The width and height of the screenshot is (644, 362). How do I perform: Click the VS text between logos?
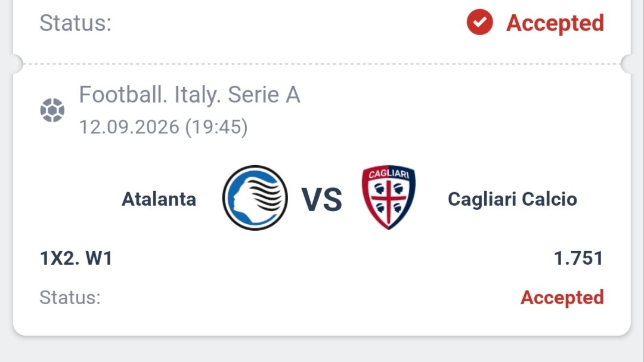click(x=321, y=200)
